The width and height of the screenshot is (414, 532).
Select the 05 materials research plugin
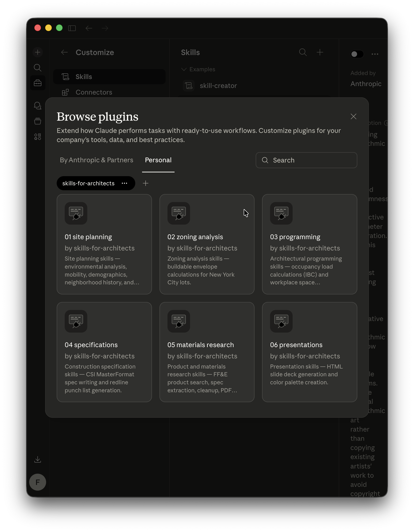click(207, 352)
